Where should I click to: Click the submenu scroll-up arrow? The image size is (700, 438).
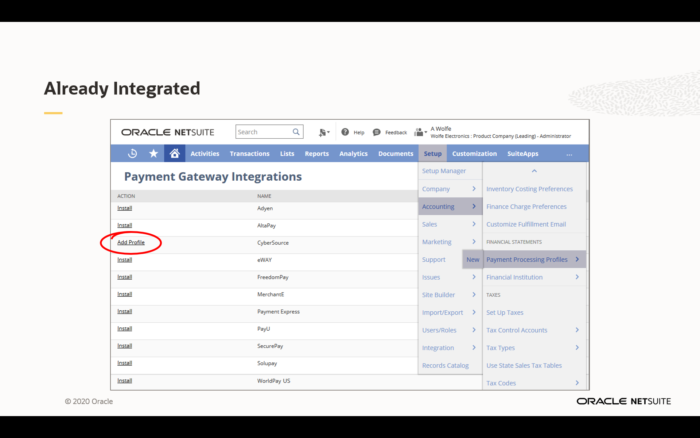[x=534, y=171]
